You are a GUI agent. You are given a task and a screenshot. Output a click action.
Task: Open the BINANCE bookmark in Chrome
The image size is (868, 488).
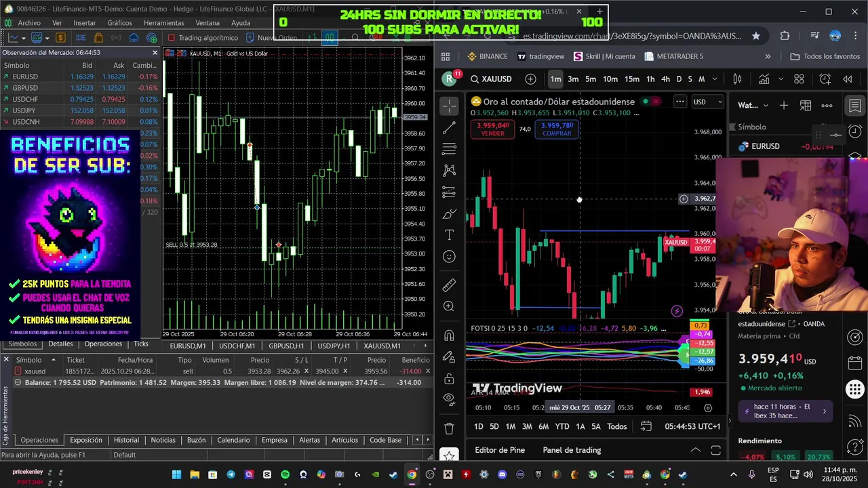tap(488, 56)
